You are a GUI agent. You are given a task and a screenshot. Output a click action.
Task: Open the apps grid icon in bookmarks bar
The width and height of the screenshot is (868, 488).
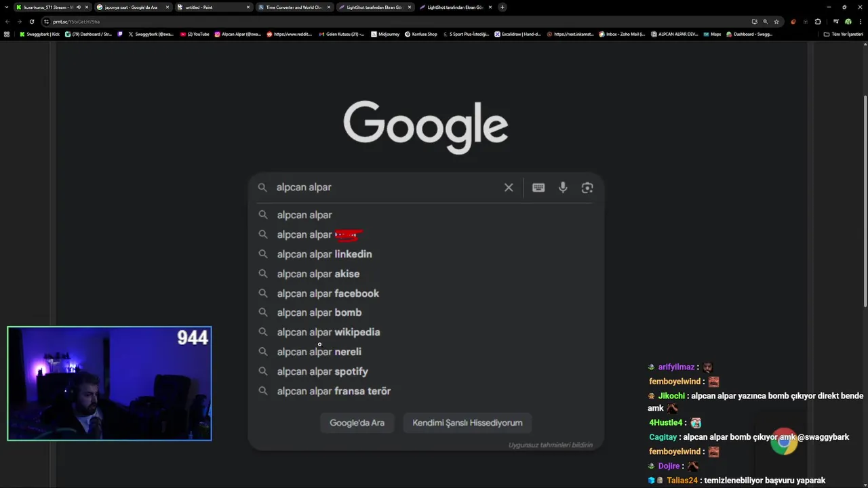coord(7,34)
